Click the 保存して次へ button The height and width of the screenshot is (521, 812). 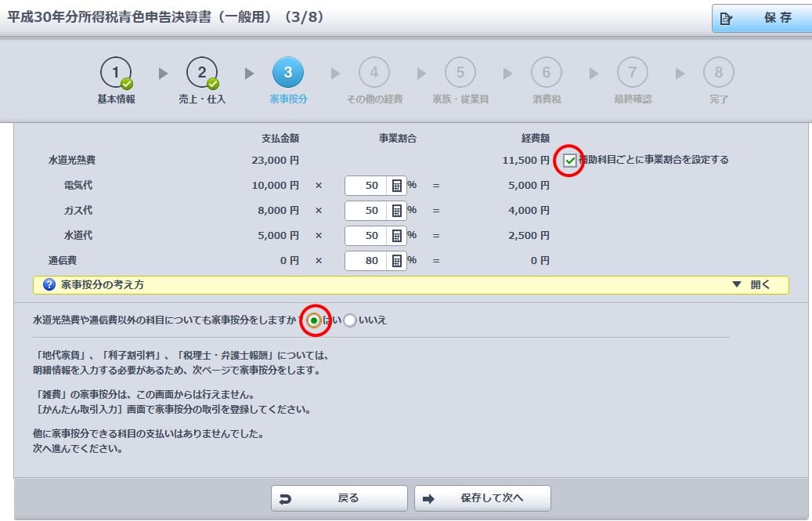(x=482, y=498)
